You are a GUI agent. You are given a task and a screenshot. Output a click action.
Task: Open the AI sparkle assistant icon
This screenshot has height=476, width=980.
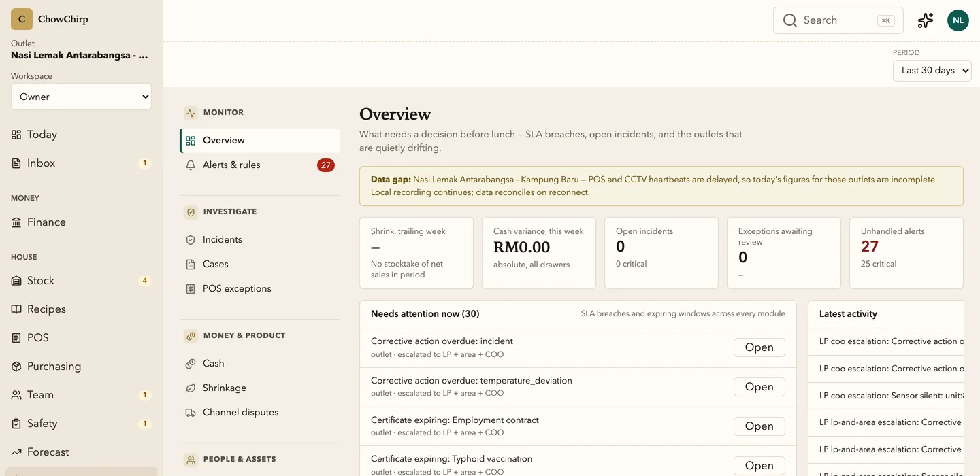(926, 20)
